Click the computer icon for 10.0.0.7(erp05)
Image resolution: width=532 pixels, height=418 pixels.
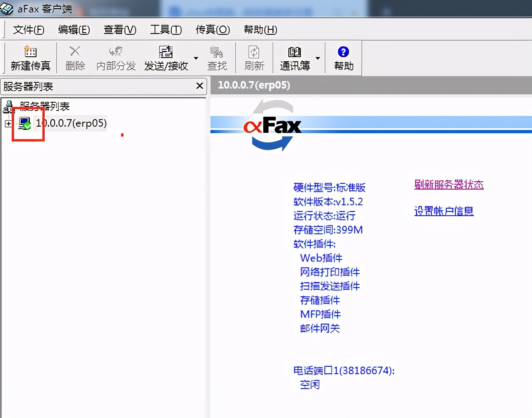[x=25, y=123]
